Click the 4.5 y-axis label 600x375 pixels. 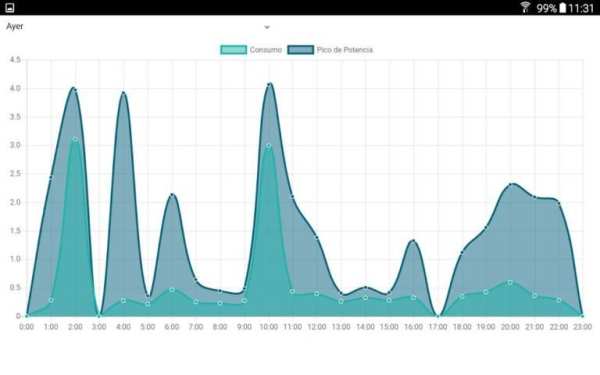coord(15,60)
